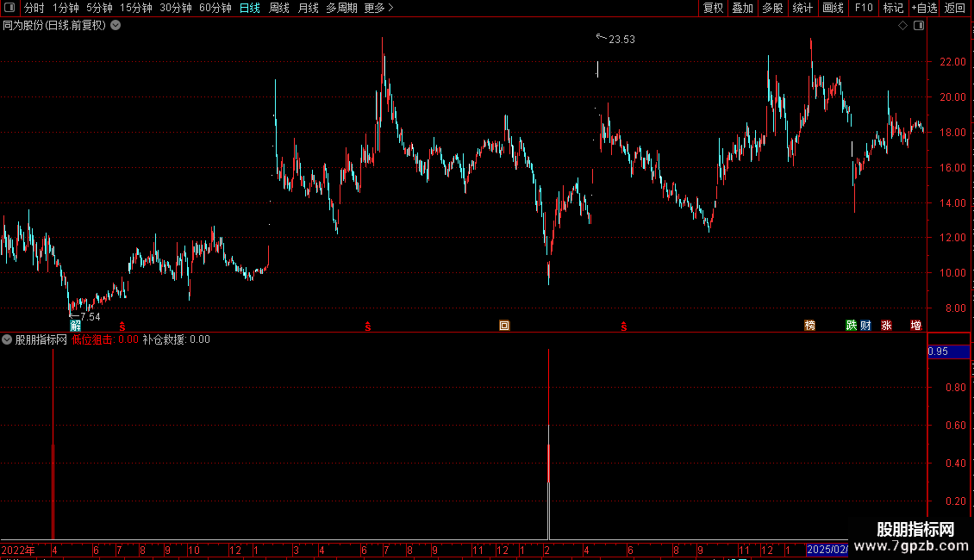This screenshot has height=560, width=974.
Task: Click the red S marker near 2023 June
Action: click(368, 327)
